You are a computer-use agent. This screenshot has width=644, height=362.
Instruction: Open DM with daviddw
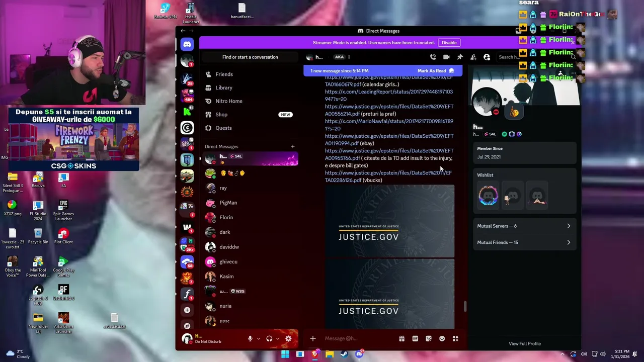(251, 247)
